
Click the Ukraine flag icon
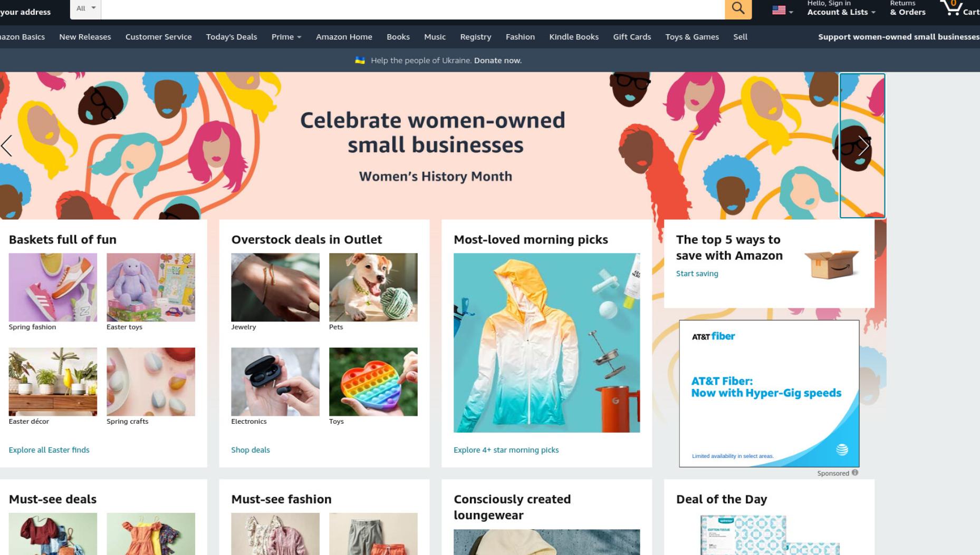tap(360, 60)
